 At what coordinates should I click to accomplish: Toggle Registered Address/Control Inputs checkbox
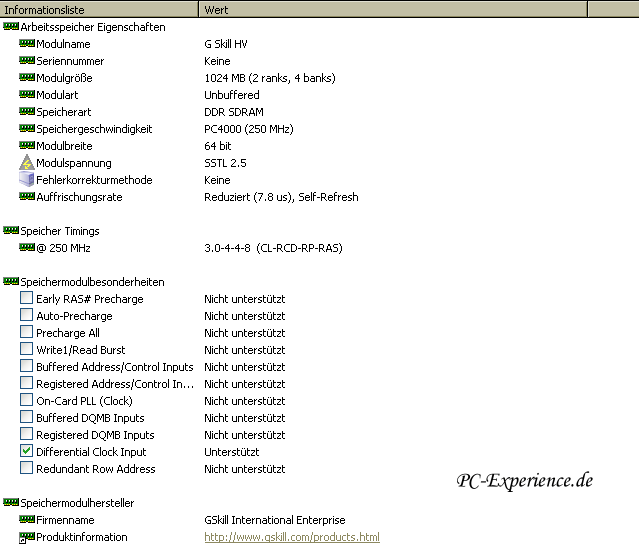pyautogui.click(x=26, y=383)
